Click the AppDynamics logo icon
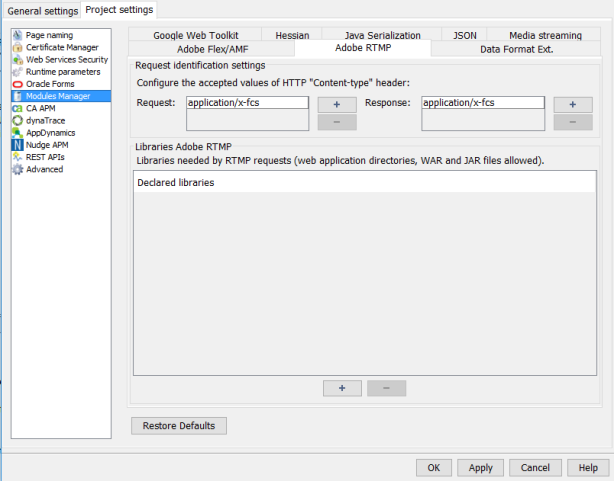Screen dimensions: 614x481 tap(18, 133)
